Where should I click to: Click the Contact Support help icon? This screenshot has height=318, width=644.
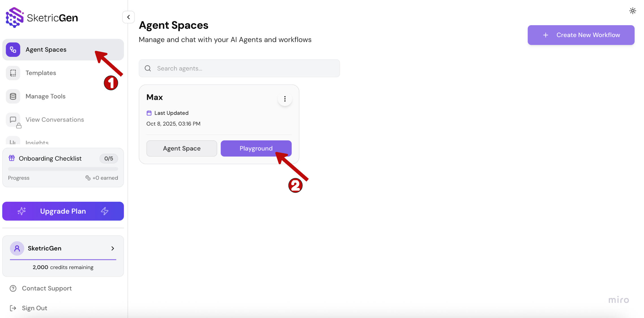tap(13, 288)
